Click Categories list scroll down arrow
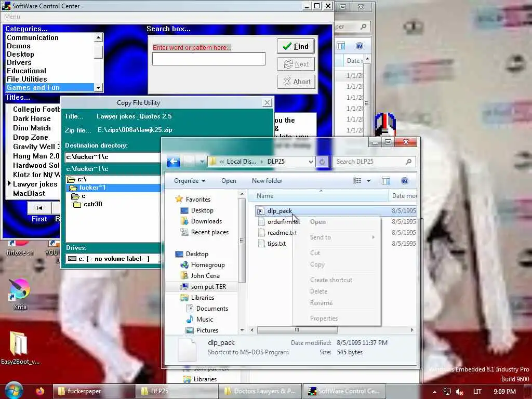Viewport: 532px width, 399px height. (x=98, y=88)
